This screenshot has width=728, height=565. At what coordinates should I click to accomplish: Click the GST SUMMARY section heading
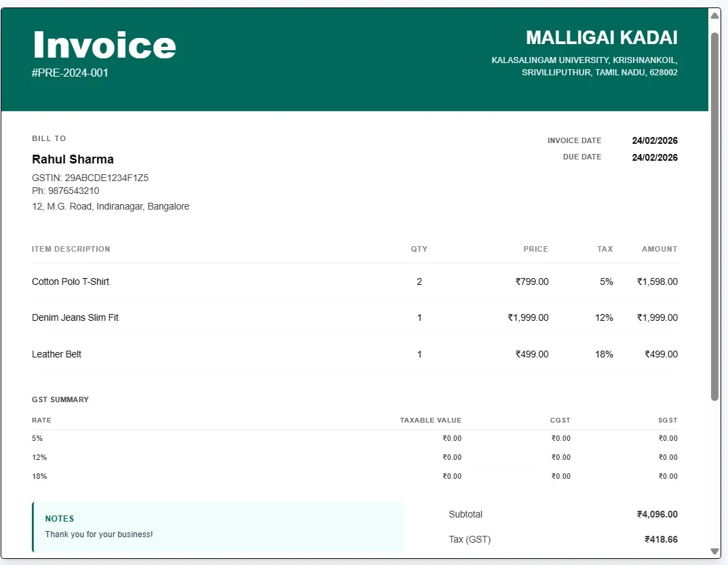[x=60, y=400]
